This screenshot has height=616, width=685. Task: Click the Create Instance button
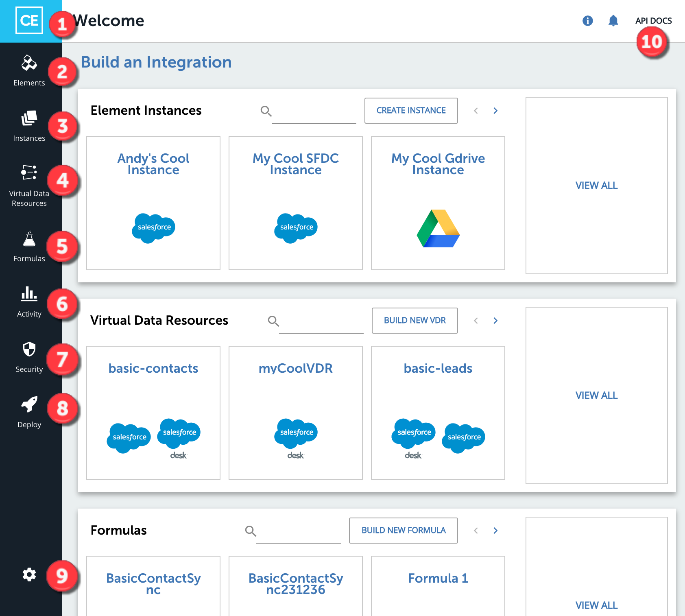click(x=411, y=111)
